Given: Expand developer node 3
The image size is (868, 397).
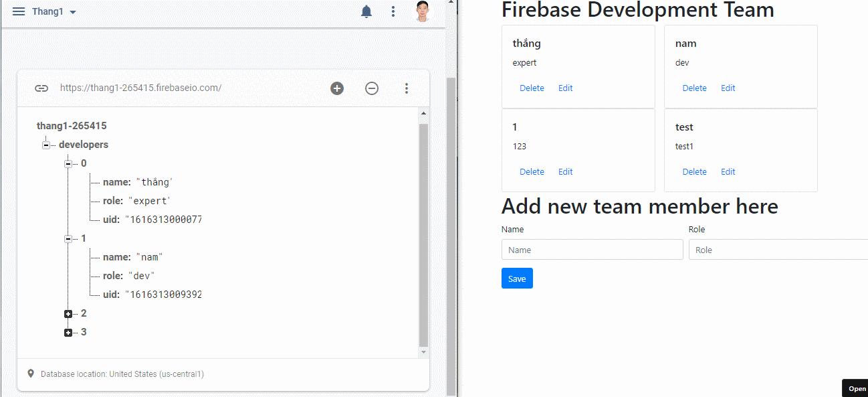Looking at the screenshot, I should pos(68,333).
